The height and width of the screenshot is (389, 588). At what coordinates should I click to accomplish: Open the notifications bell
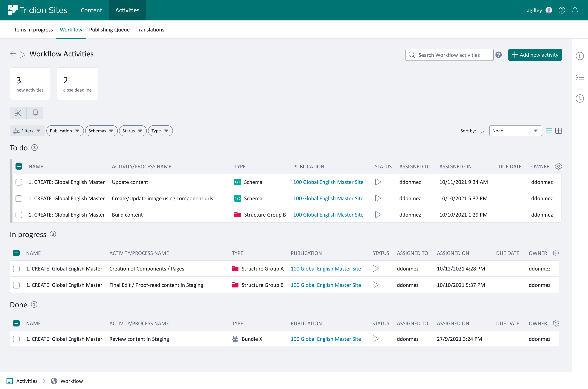click(x=575, y=10)
